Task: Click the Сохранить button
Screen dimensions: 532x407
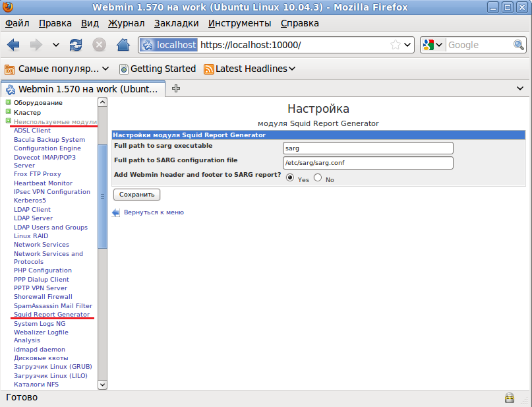Action: (x=136, y=195)
